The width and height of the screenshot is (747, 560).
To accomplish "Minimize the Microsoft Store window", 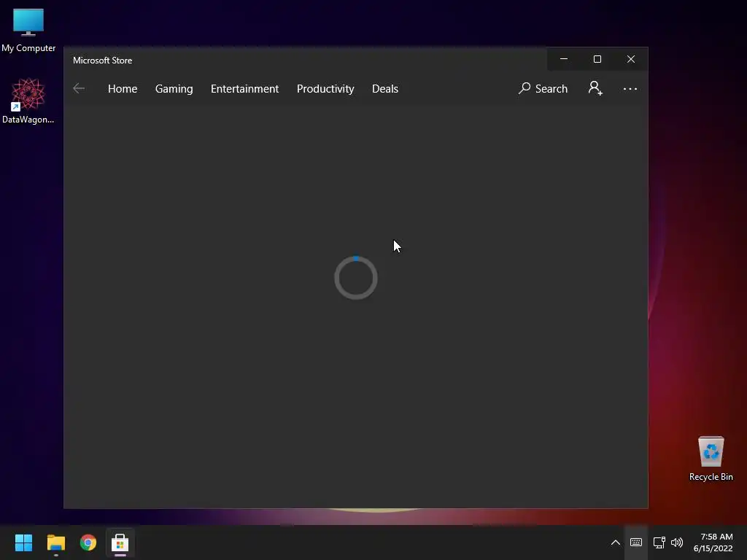I will 564,59.
